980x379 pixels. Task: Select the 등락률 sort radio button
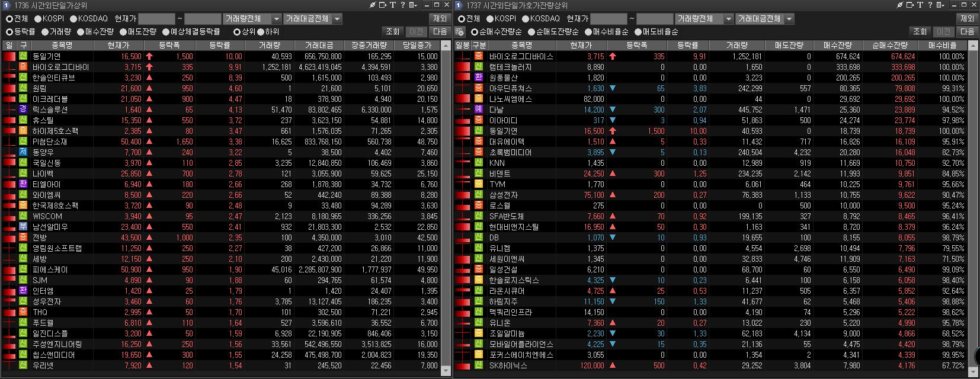[9, 31]
